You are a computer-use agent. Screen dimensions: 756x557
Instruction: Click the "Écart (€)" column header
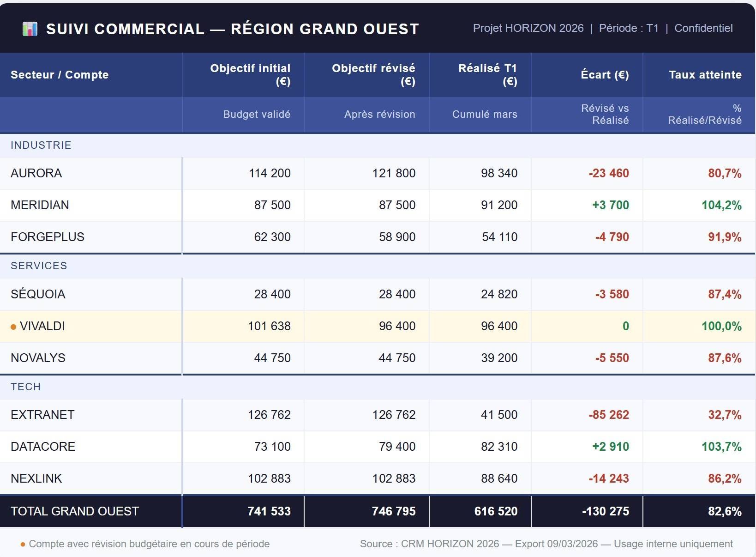point(605,75)
